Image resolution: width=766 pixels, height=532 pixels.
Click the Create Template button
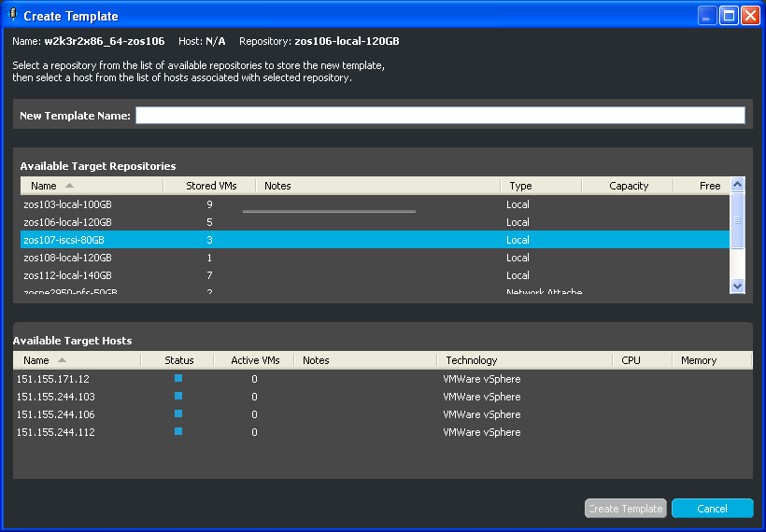[625, 509]
